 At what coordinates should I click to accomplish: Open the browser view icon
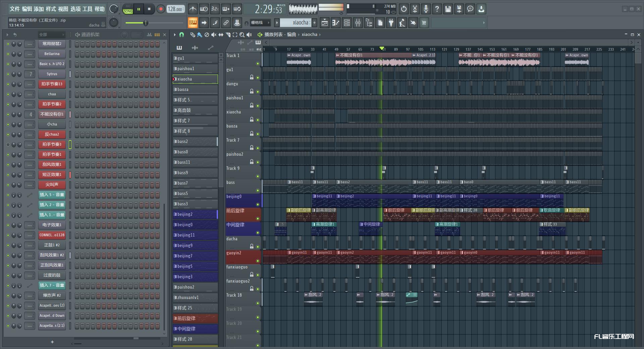coord(369,23)
